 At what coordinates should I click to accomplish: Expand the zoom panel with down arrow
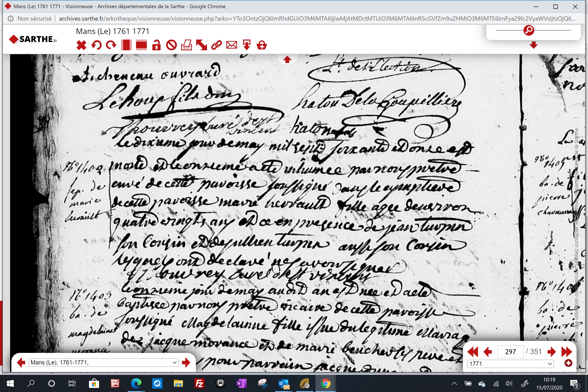point(533,45)
